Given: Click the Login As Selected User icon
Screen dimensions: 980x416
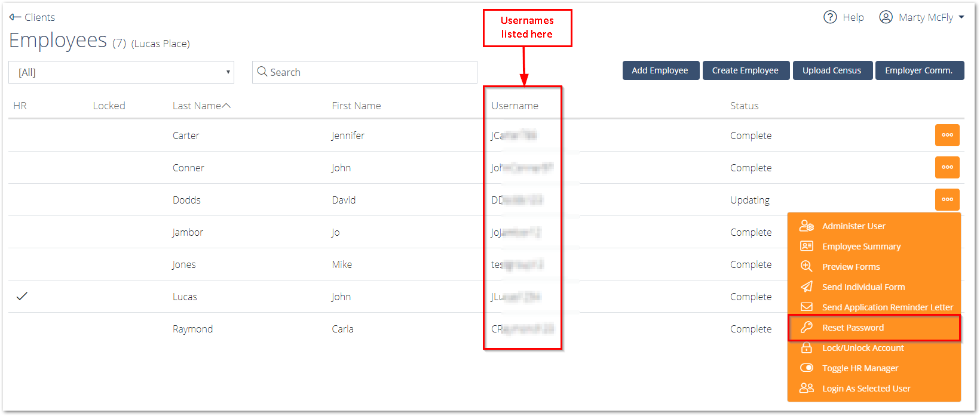Looking at the screenshot, I should click(807, 388).
